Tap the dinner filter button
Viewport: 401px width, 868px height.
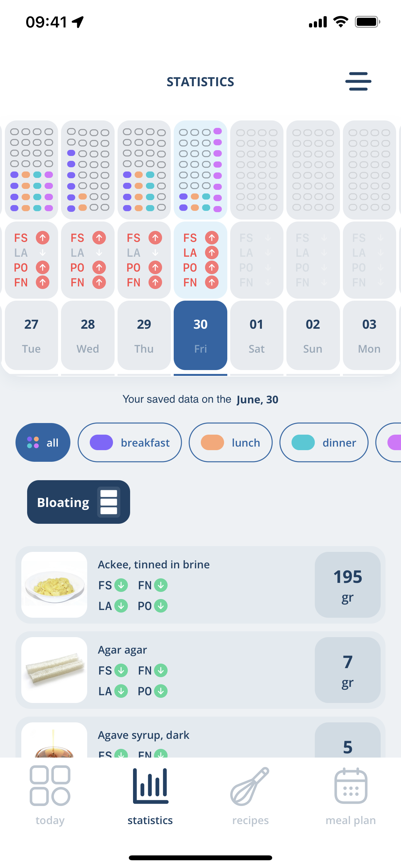pos(324,442)
